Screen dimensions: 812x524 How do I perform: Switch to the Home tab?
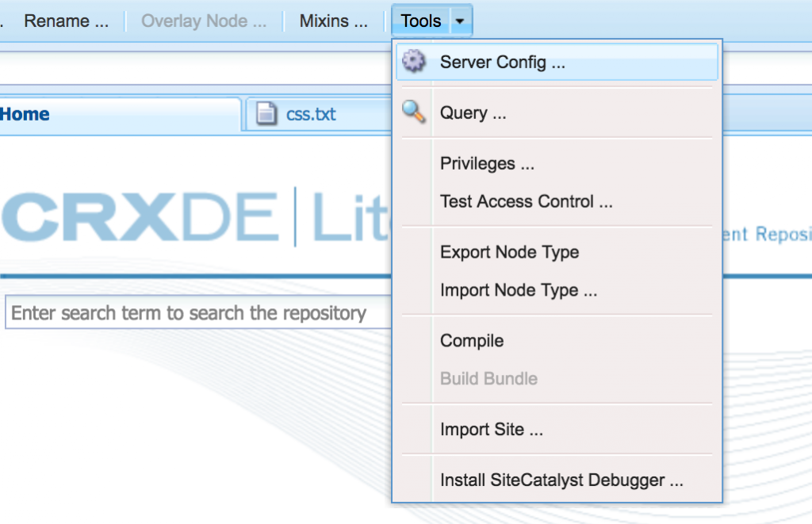[x=27, y=113]
